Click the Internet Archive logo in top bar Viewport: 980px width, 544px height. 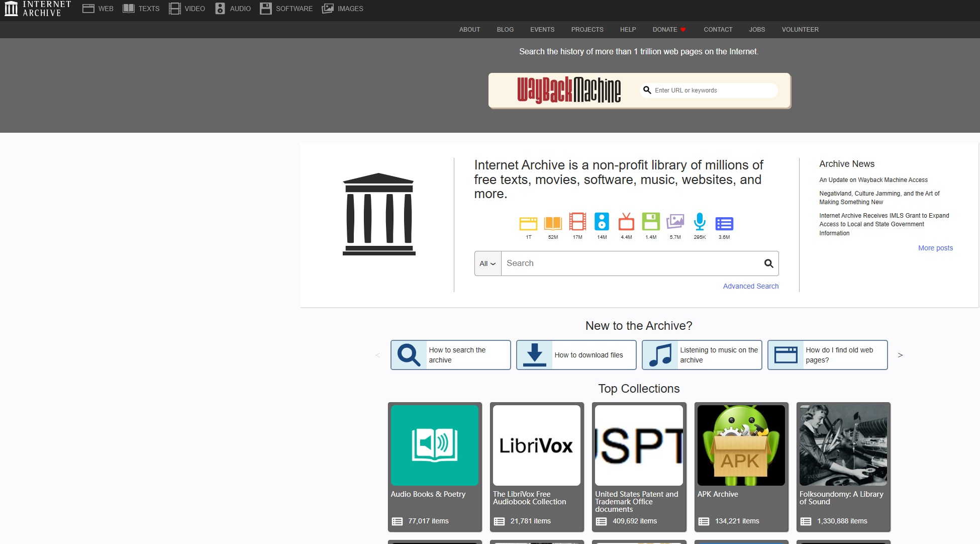(x=38, y=9)
